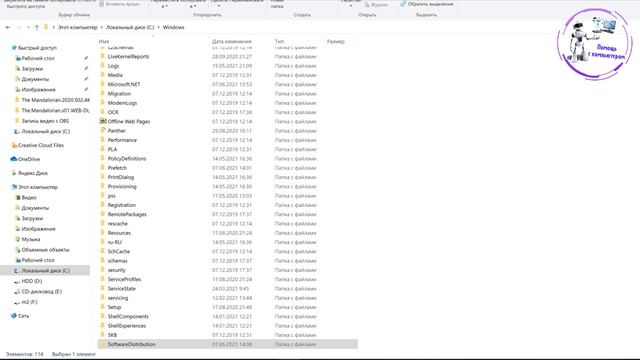This screenshot has width=640, height=360.
Task: Click Этот компьютер icon in sidebar
Action: point(14,187)
